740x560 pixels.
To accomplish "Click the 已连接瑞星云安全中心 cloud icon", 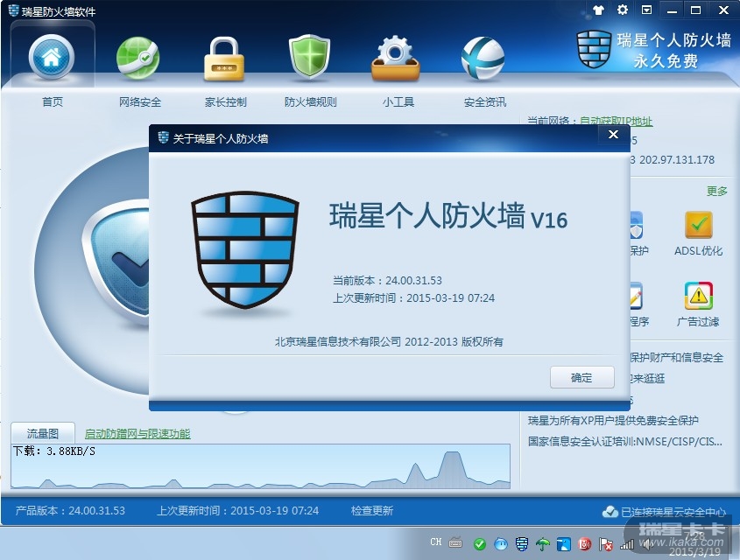I will coord(610,512).
